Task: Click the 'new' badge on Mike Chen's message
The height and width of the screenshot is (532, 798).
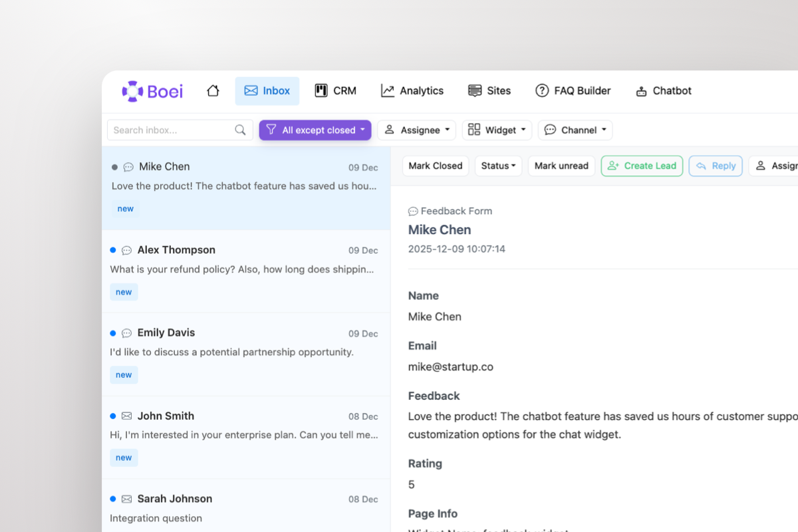Action: tap(125, 208)
